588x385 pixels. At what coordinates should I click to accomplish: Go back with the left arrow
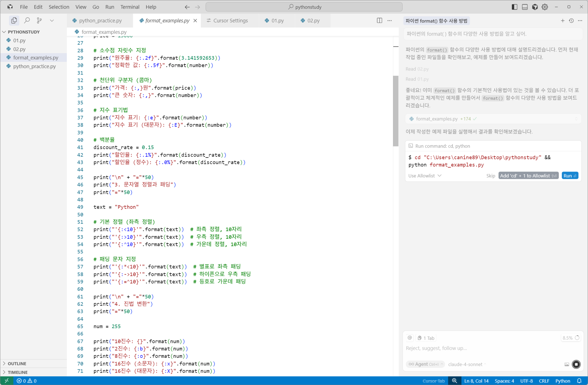click(x=187, y=7)
